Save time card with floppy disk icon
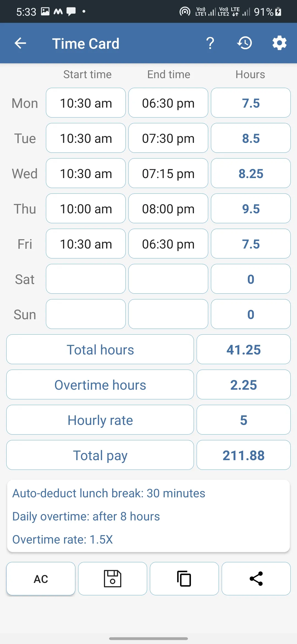Image resolution: width=297 pixels, height=644 pixels. (x=112, y=578)
